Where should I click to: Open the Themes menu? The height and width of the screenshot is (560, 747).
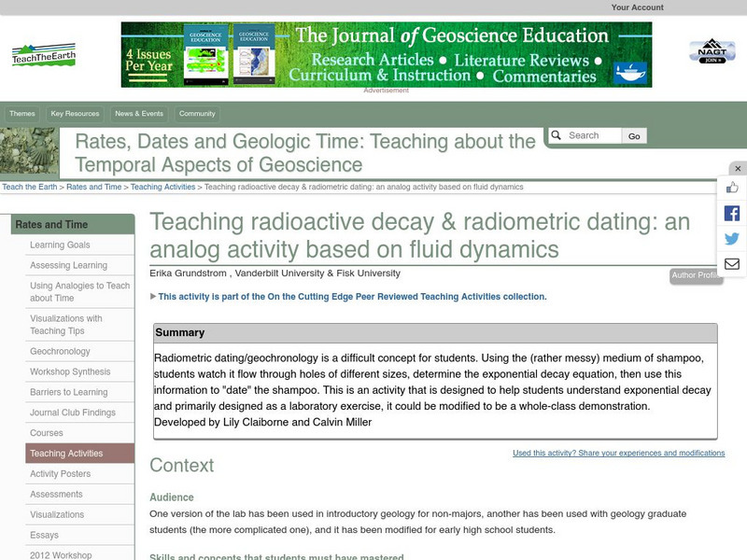tap(22, 114)
